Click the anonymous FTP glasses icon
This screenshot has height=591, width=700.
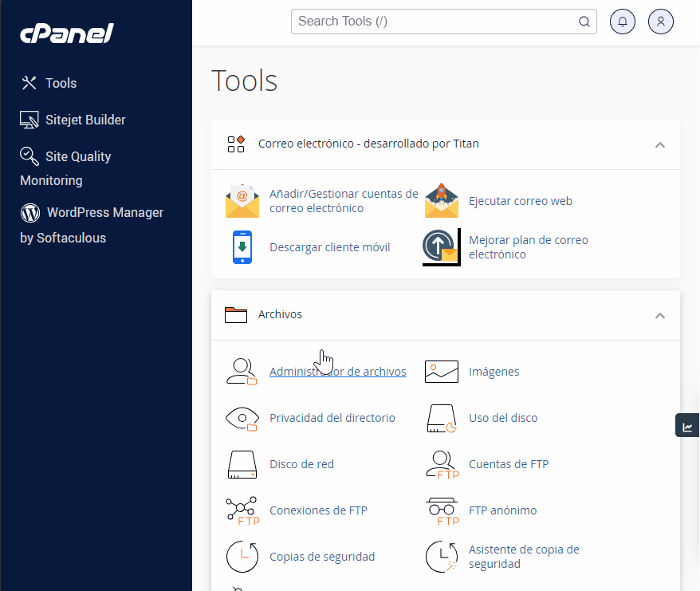442,511
